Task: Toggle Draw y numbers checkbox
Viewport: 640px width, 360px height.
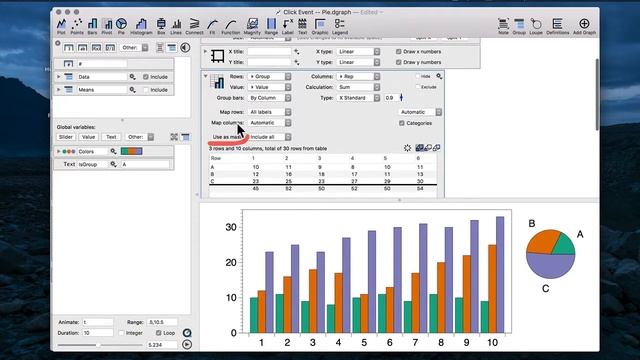Action: pyautogui.click(x=399, y=62)
